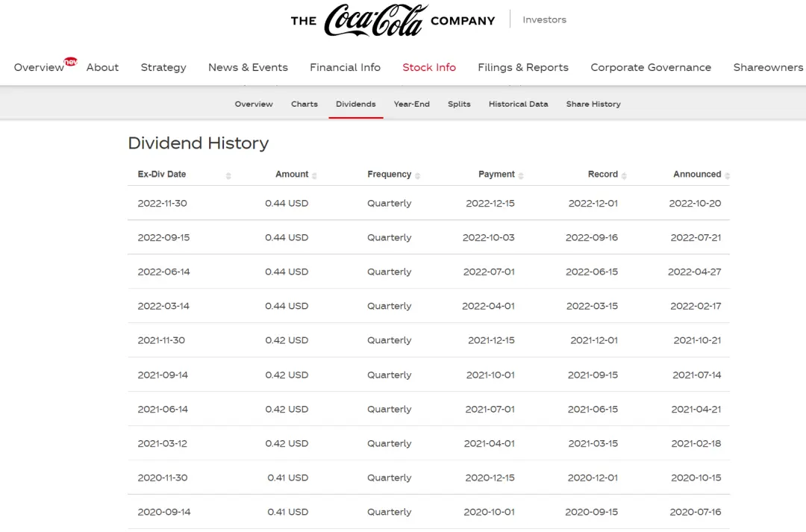This screenshot has width=806, height=532.
Task: Click the Record column header
Action: (603, 175)
